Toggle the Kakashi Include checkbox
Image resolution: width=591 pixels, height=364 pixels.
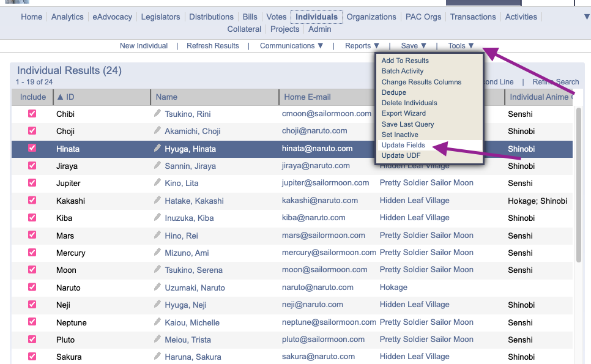point(32,200)
